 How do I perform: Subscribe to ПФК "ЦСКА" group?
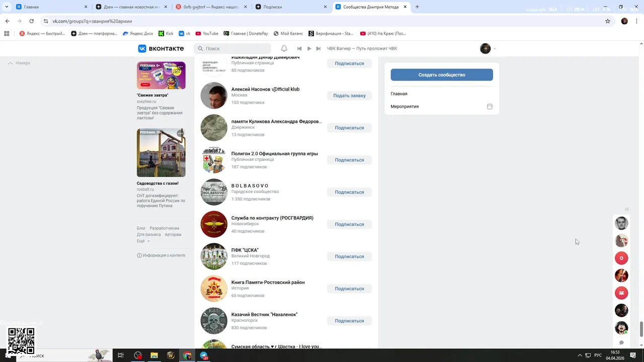click(349, 256)
